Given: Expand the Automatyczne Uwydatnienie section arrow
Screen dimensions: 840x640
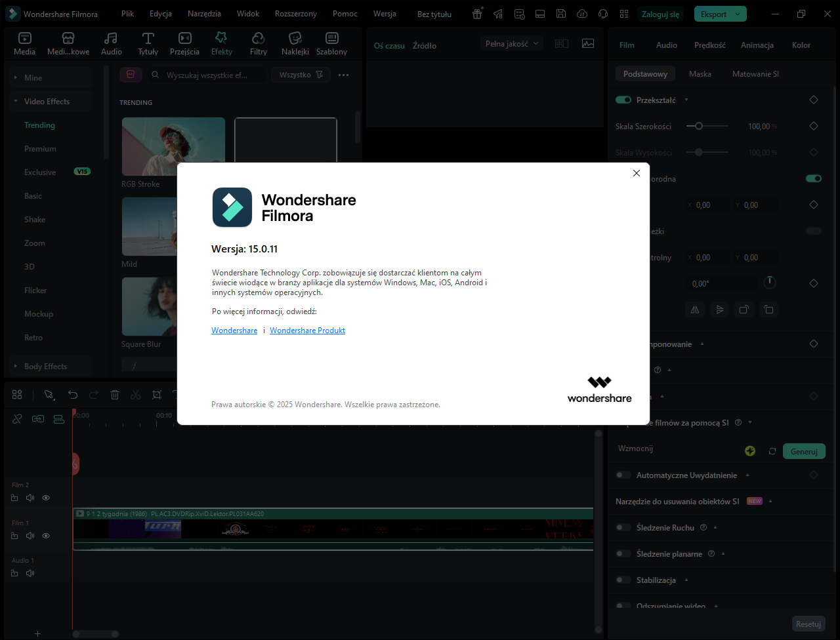Looking at the screenshot, I should pyautogui.click(x=747, y=475).
